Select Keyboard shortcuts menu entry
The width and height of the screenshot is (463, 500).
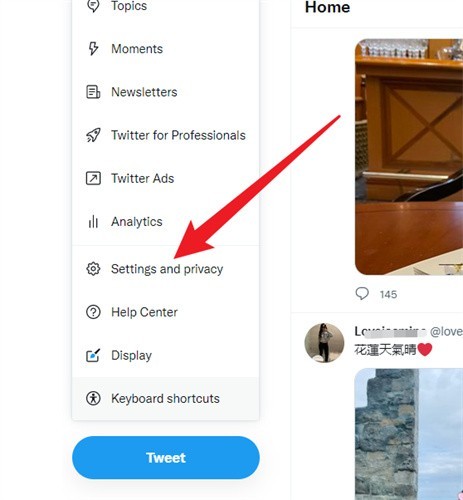point(166,398)
